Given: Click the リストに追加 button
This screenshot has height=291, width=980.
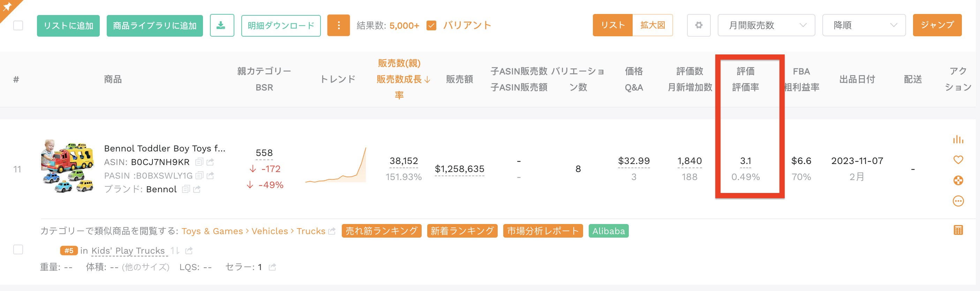Looking at the screenshot, I should pyautogui.click(x=68, y=26).
